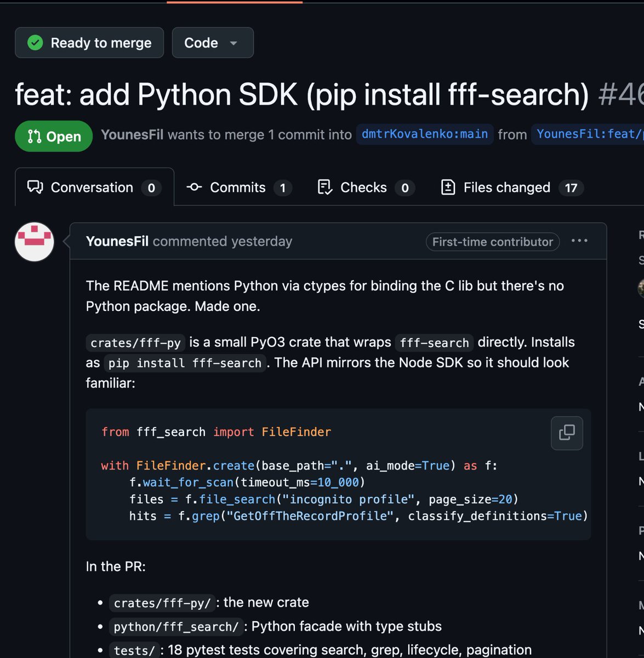The width and height of the screenshot is (644, 658).
Task: Open the YounesFil username in comment header
Action: tap(117, 241)
